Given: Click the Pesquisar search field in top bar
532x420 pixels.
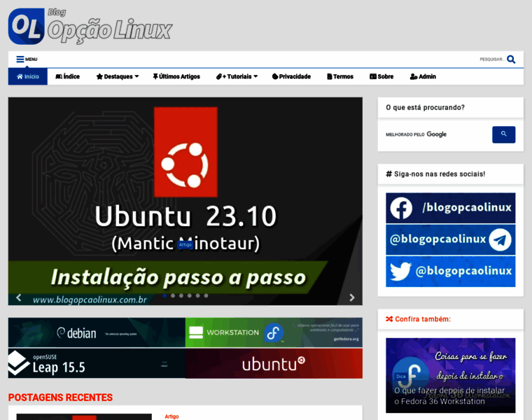Looking at the screenshot, I should [491, 59].
